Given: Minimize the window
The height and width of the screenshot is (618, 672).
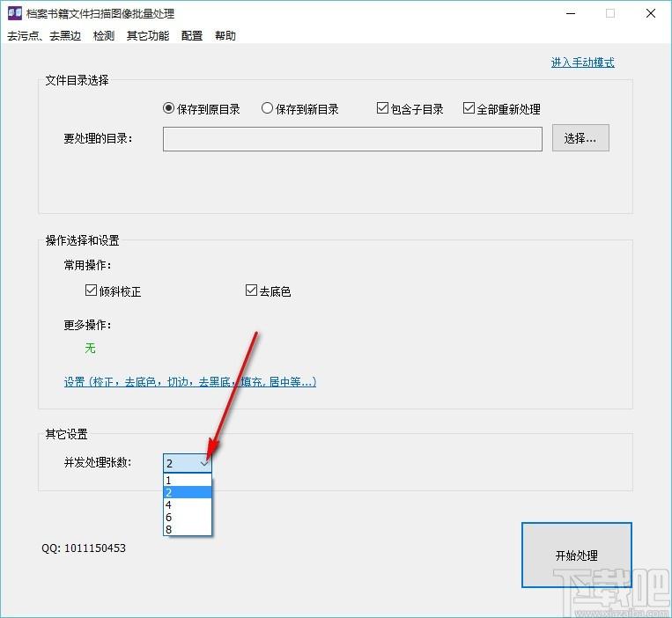Looking at the screenshot, I should coord(571,13).
